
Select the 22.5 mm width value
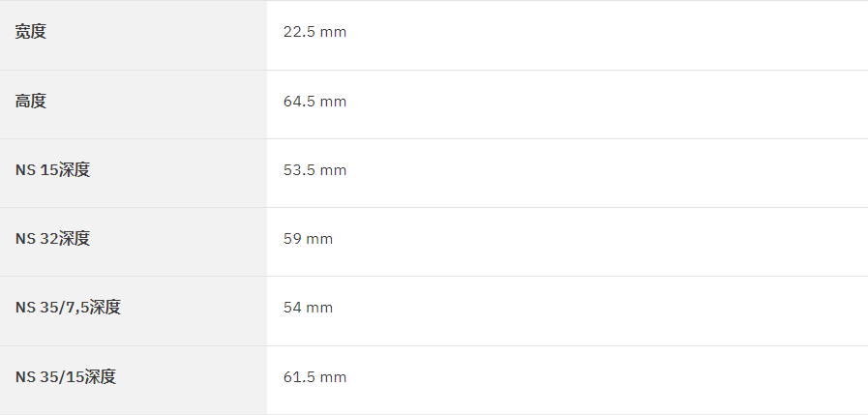[315, 32]
